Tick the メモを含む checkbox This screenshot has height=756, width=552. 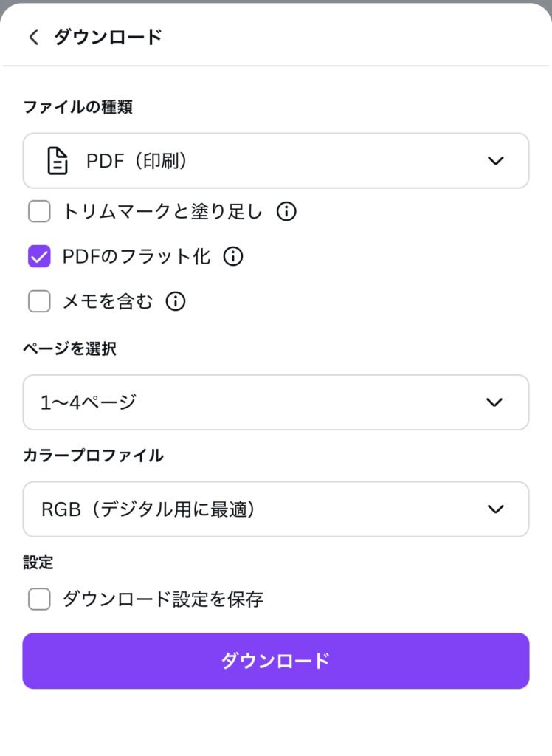coord(39,301)
